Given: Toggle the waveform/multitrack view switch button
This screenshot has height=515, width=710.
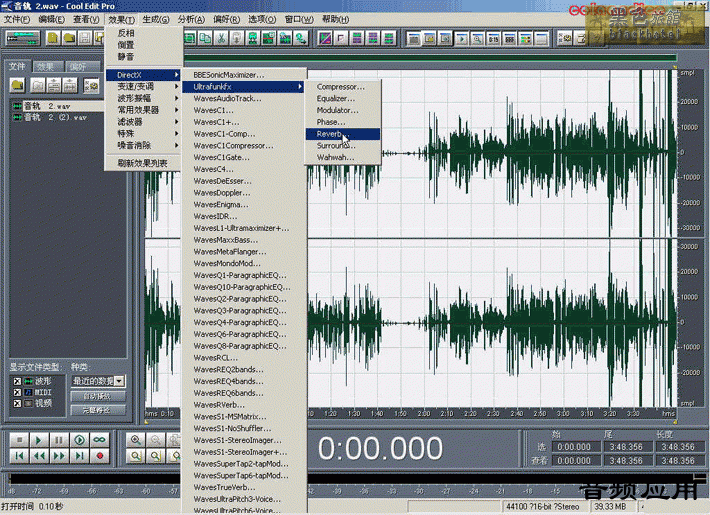Looking at the screenshot, I should [x=23, y=39].
